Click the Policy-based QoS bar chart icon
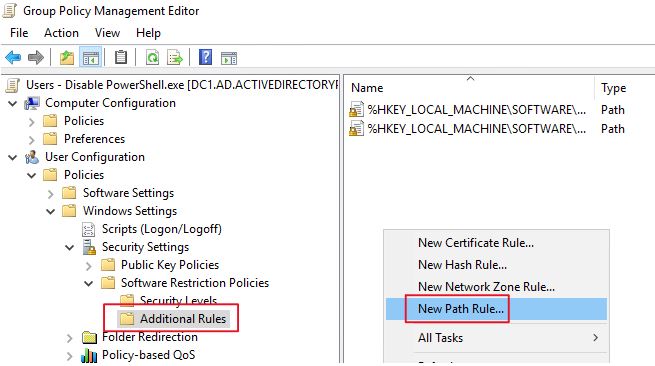 pyautogui.click(x=89, y=355)
